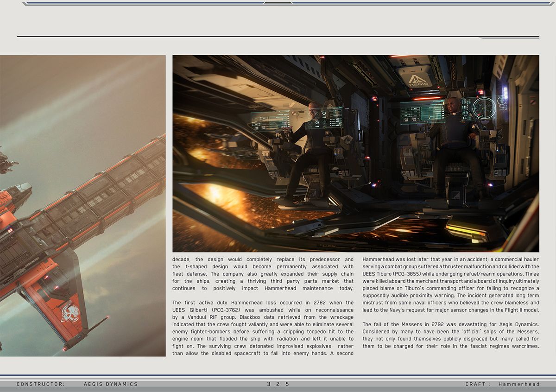Click the right seated pilot in image
The width and height of the screenshot is (556, 392).
coord(454,148)
